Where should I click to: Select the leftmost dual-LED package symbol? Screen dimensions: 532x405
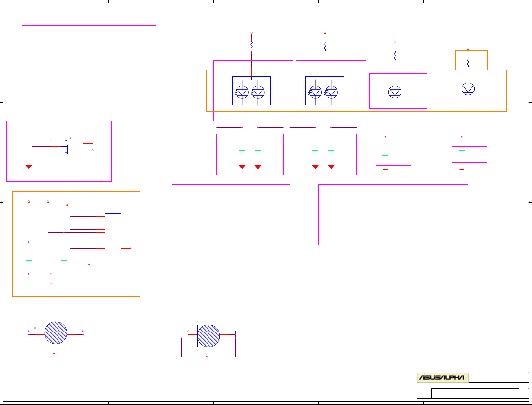point(251,91)
